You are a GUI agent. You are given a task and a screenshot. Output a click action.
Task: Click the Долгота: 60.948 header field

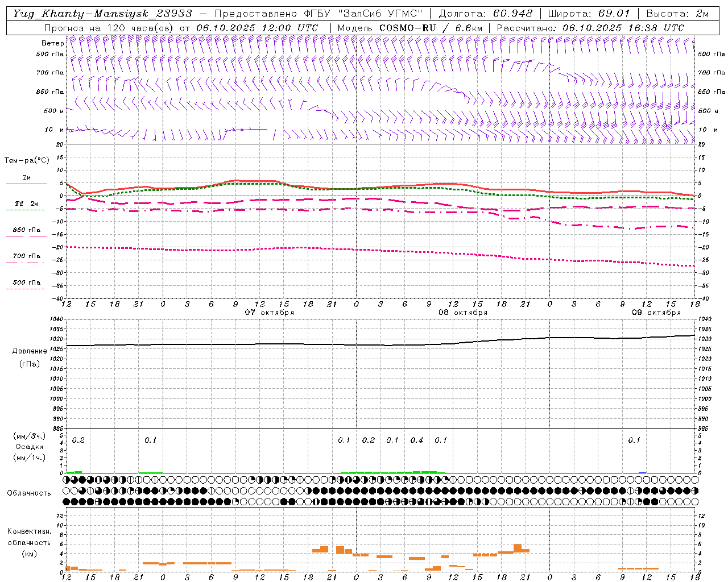[x=486, y=14]
